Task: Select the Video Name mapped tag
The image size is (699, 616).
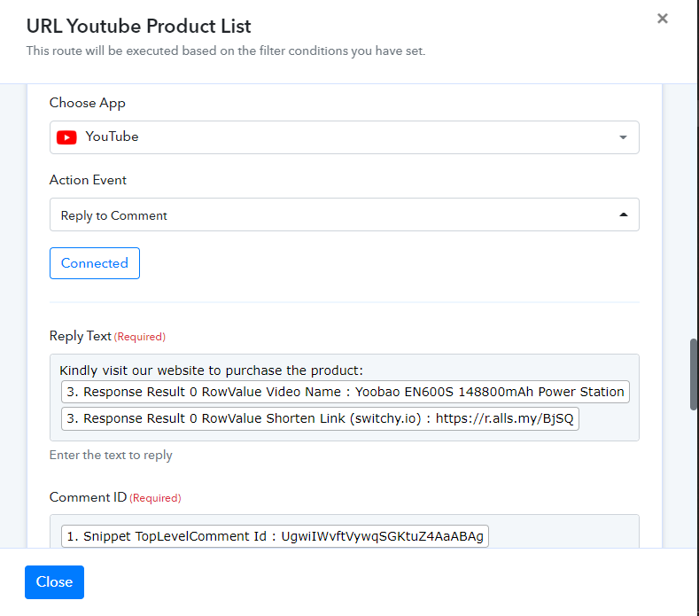Action: [x=345, y=392]
